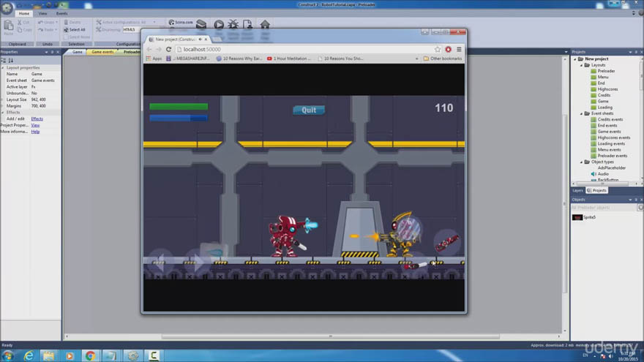Screen dimensions: 644x362
Task: Open the Project Properties View link
Action: (35, 125)
